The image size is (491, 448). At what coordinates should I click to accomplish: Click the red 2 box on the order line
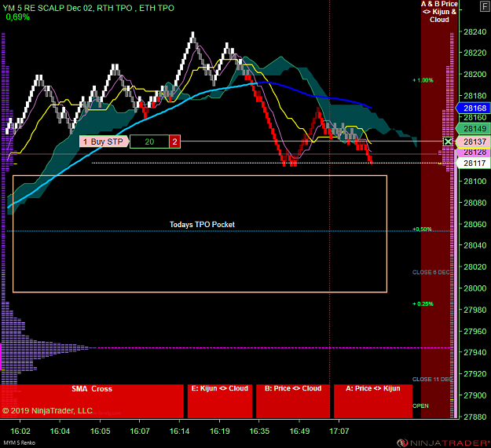coord(174,141)
